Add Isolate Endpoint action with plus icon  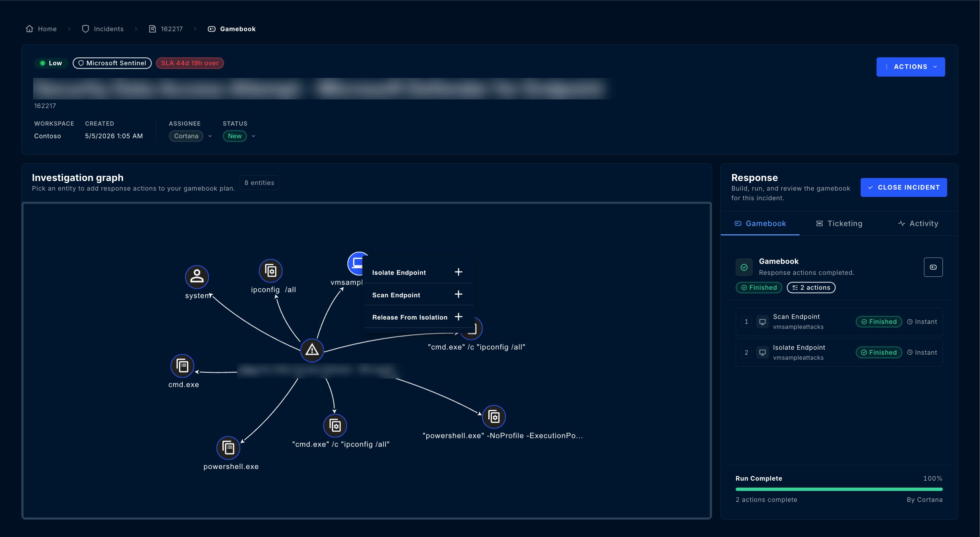pyautogui.click(x=459, y=272)
